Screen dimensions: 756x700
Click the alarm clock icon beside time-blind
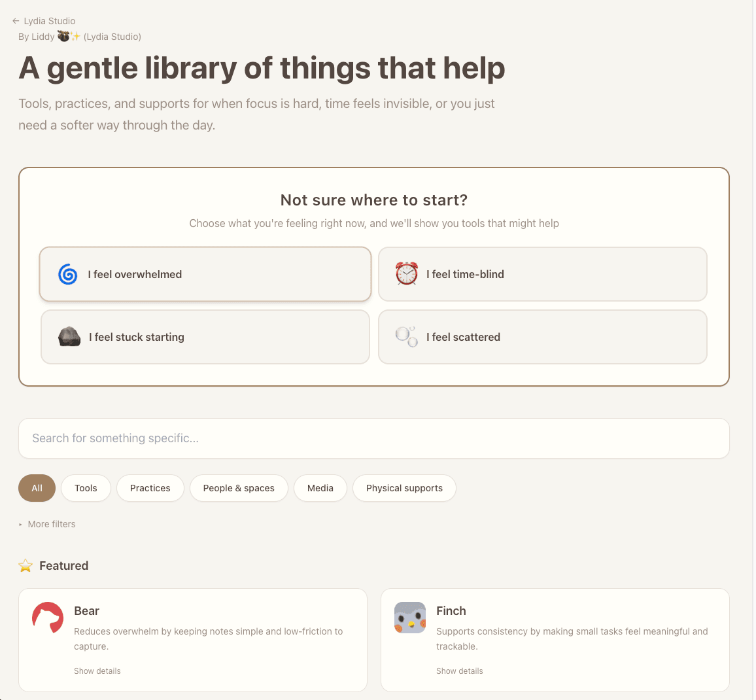coord(406,274)
